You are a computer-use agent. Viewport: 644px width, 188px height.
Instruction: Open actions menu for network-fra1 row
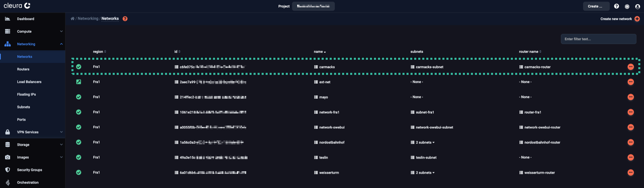click(631, 112)
